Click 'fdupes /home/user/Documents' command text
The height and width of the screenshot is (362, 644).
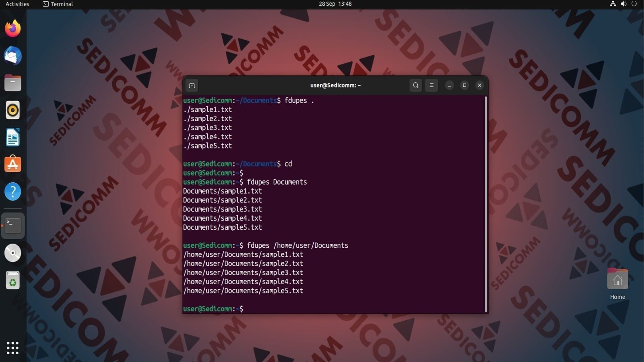tap(298, 245)
